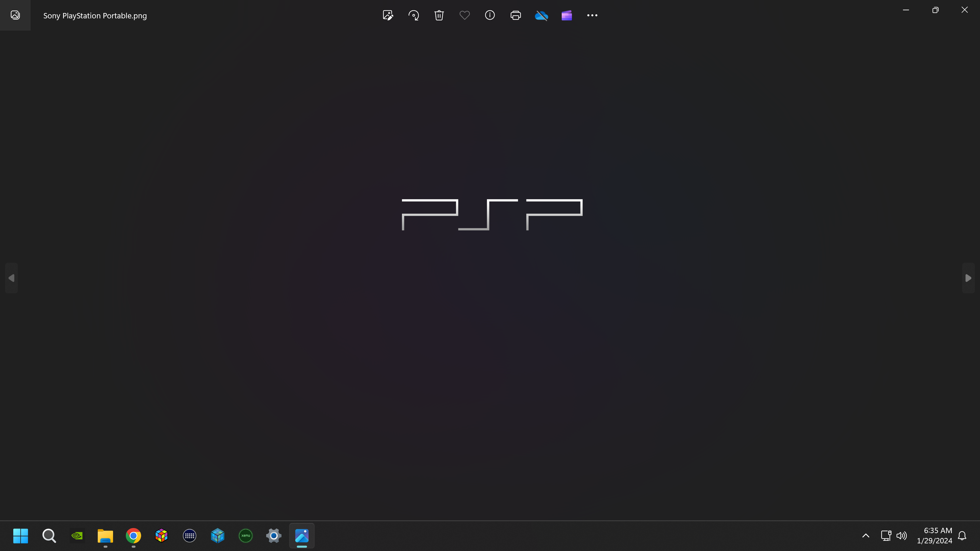980x551 pixels.
Task: Open the dotted keyboard app in taskbar
Action: click(189, 536)
